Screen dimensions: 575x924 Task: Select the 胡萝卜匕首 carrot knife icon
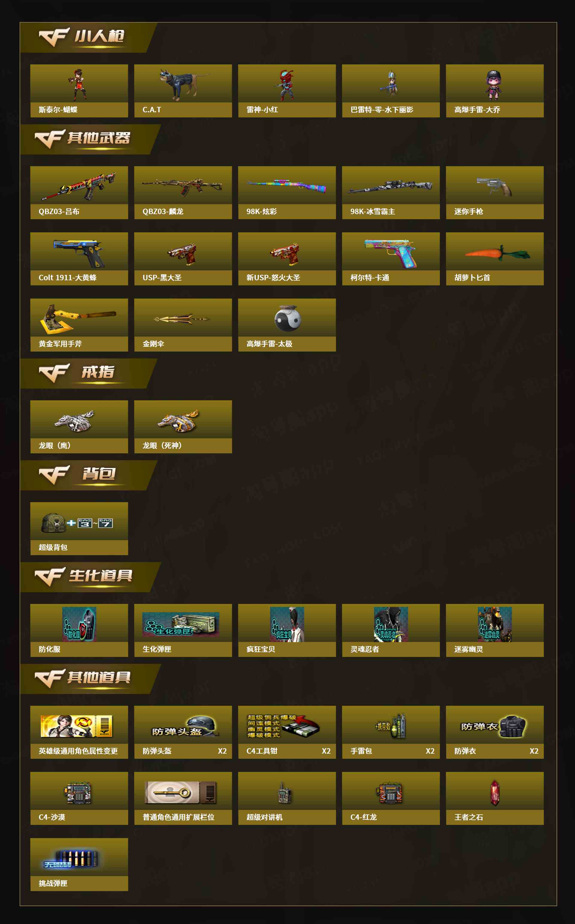(x=497, y=252)
